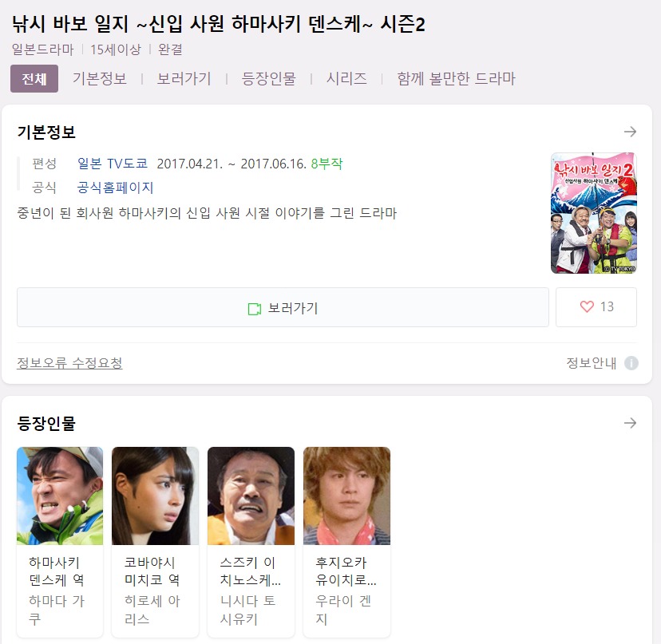Viewport: 661px width, 644px height.
Task: Open the drama poster thumbnail
Action: pyautogui.click(x=594, y=213)
